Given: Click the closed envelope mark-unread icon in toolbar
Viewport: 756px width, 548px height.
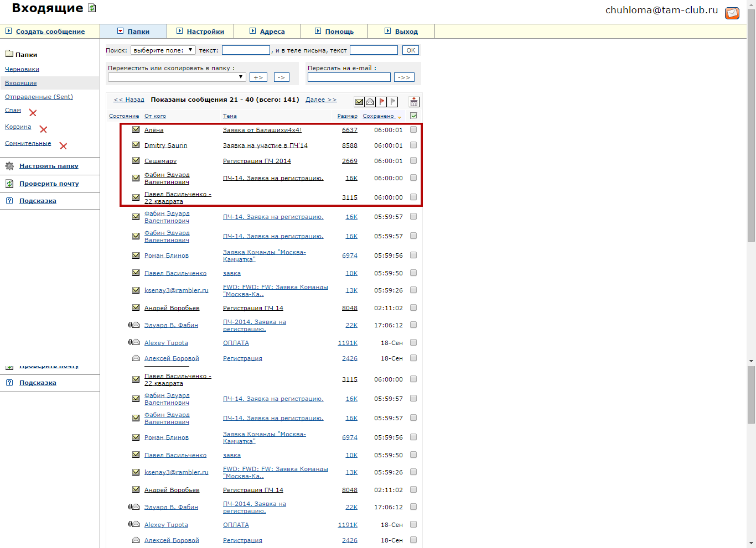Looking at the screenshot, I should point(359,102).
